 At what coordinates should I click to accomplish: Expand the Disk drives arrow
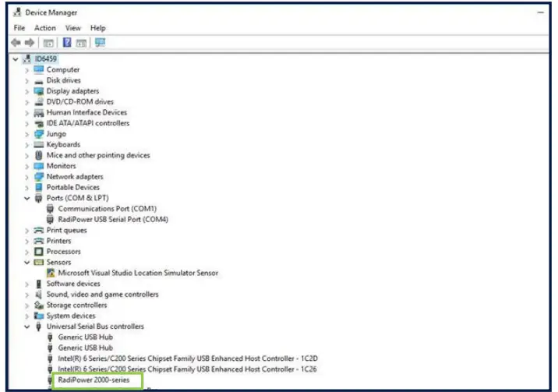pos(26,81)
